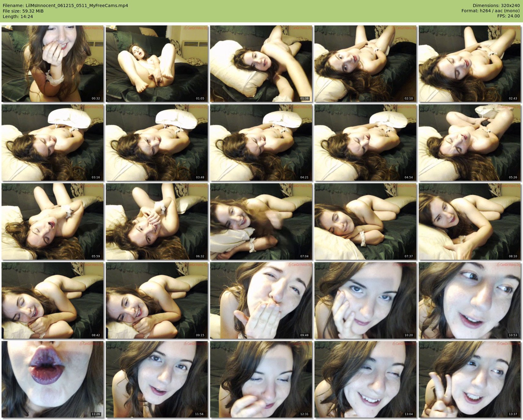Open the last thumbnail marked 13:37
Viewport: 523px width, 420px height.
469,379
